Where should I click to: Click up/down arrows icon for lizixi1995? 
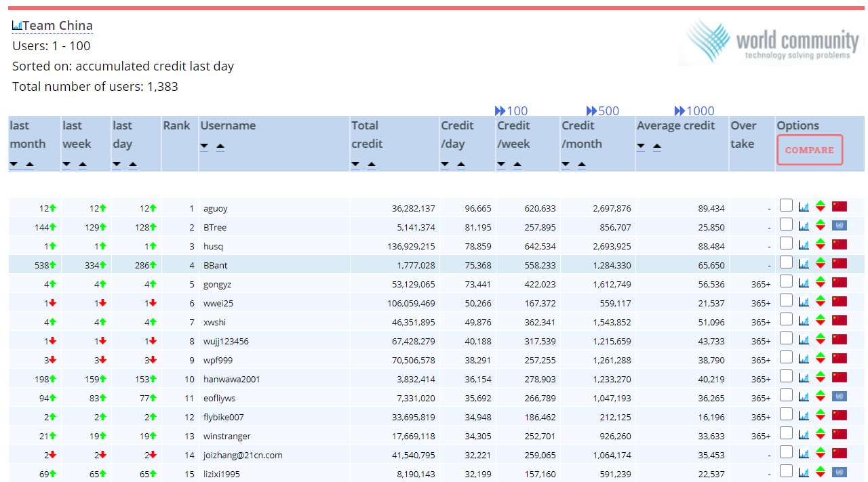[821, 472]
